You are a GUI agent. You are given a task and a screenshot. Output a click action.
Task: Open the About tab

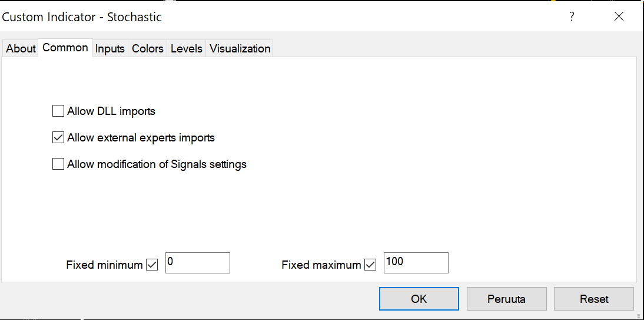21,49
